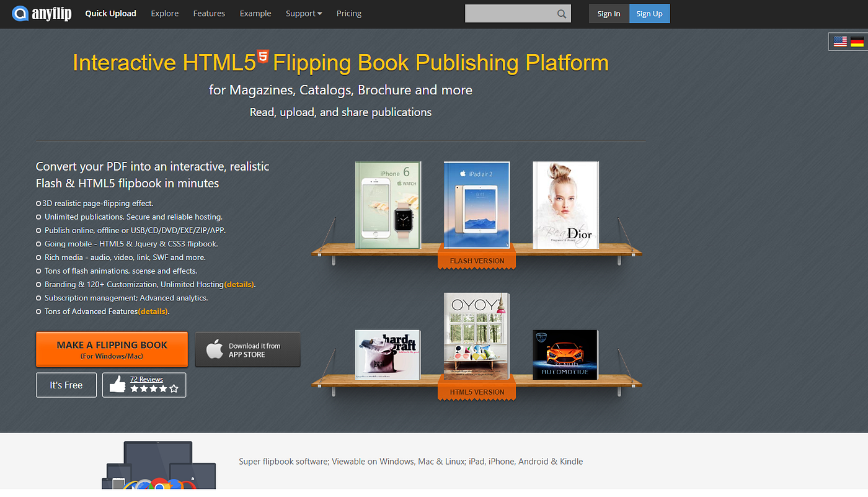Click 'Subscription management; Advanced analytics.' line
The width and height of the screenshot is (868, 497).
[x=126, y=298]
